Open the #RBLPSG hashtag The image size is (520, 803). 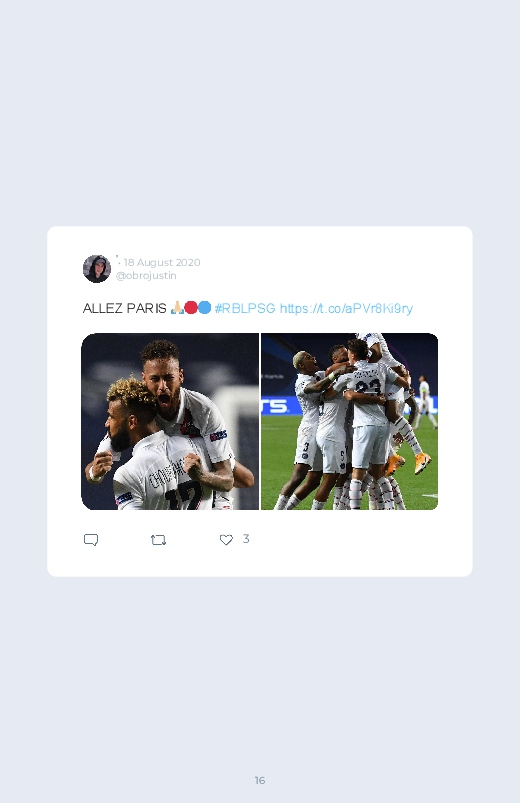click(245, 308)
